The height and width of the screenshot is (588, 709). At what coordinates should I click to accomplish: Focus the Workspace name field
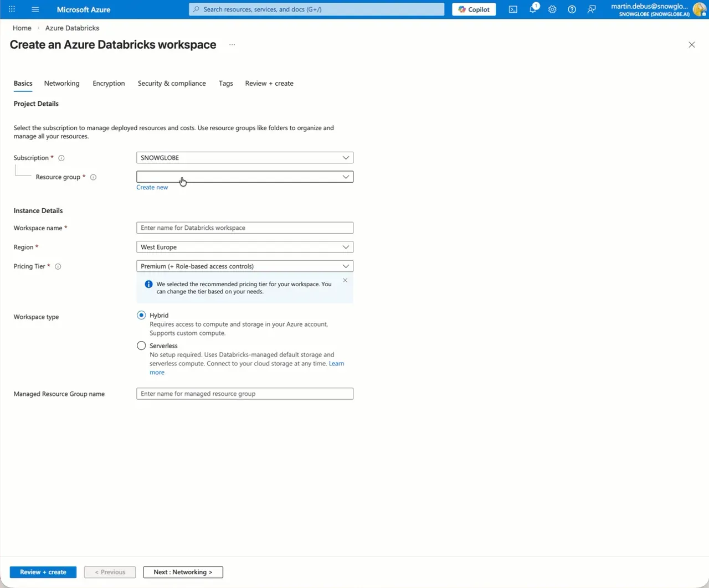pyautogui.click(x=245, y=228)
